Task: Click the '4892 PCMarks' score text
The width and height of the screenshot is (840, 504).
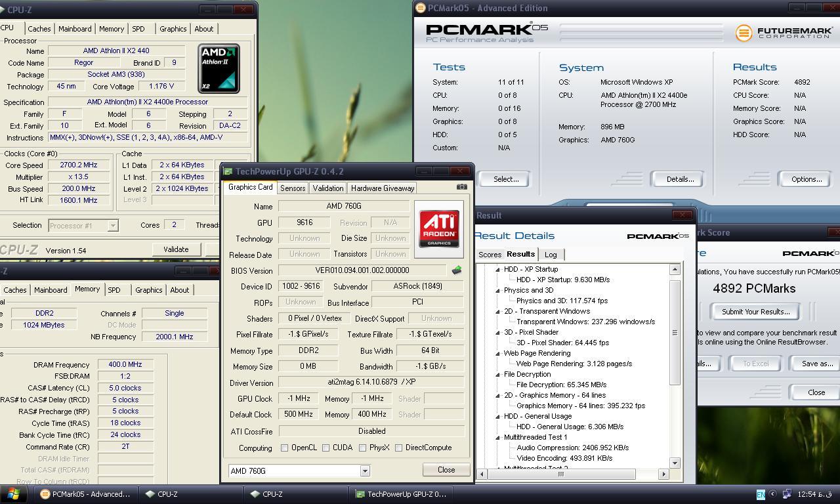Action: coord(754,288)
